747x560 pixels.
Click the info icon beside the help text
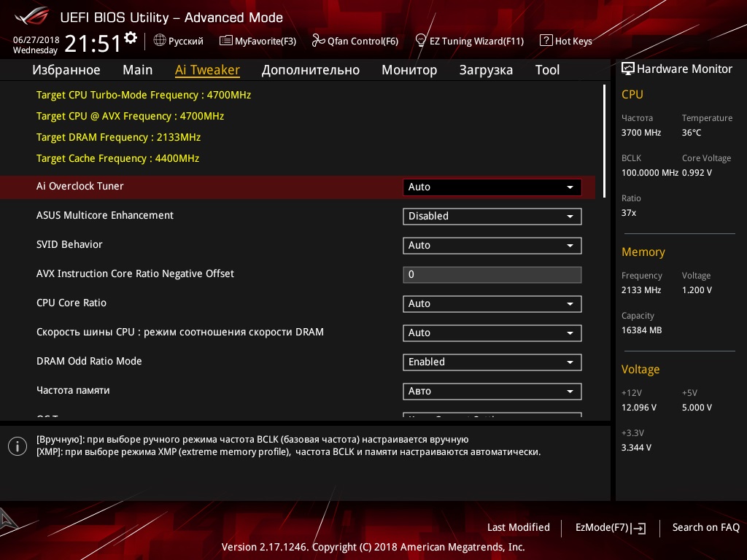pos(18,446)
